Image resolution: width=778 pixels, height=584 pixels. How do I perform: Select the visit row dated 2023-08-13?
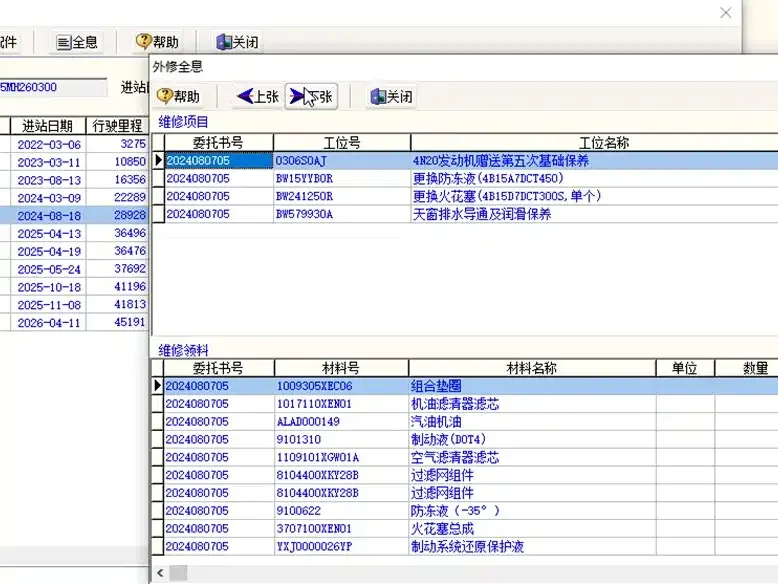tap(74, 180)
